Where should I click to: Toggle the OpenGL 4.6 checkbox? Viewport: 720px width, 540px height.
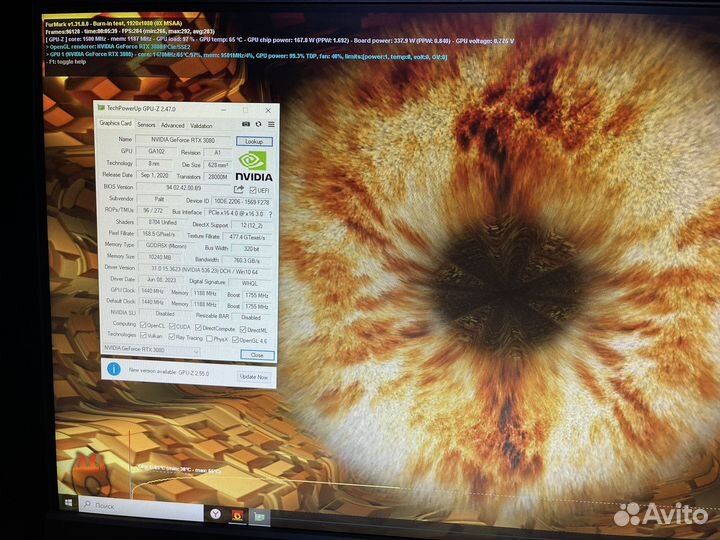pyautogui.click(x=235, y=340)
